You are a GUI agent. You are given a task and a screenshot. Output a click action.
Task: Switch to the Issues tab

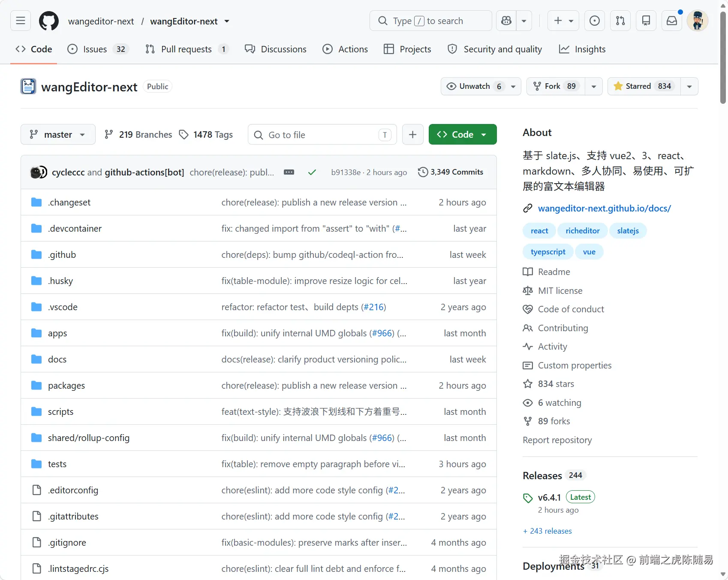pos(98,49)
